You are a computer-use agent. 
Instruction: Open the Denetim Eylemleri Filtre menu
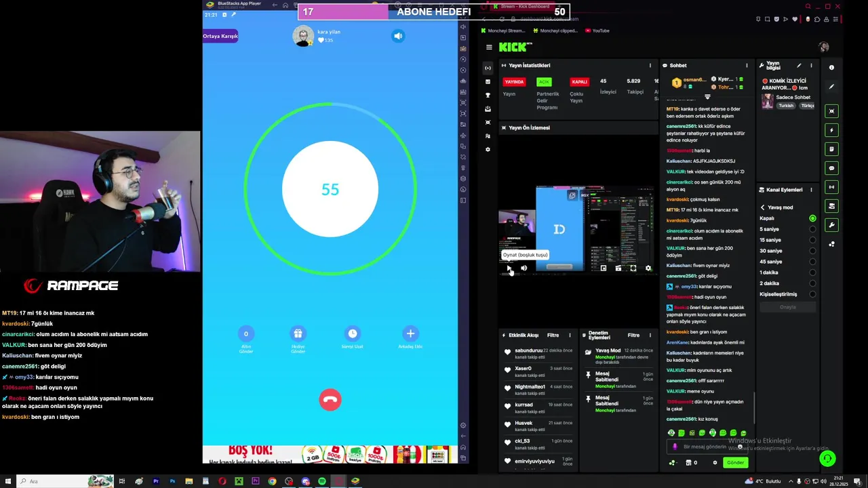pos(633,335)
